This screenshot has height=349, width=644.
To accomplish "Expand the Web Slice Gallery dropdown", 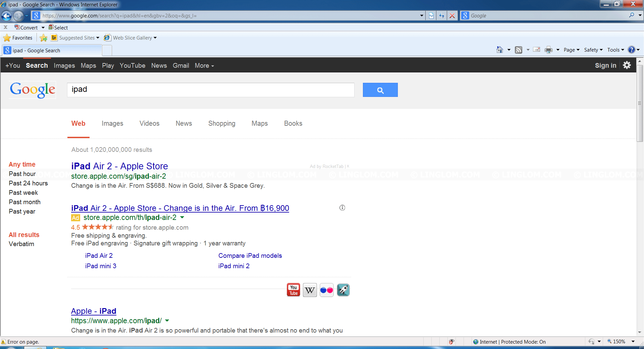I will click(x=155, y=38).
